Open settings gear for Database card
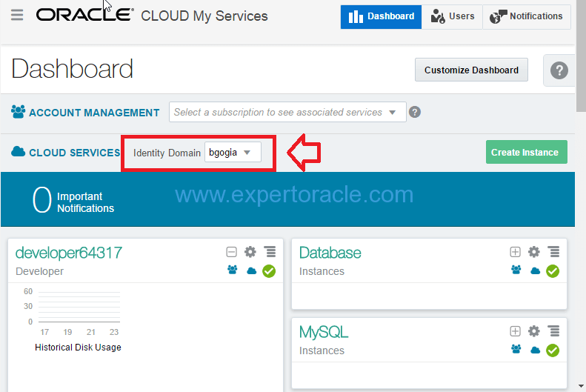This screenshot has width=586, height=392. point(534,252)
